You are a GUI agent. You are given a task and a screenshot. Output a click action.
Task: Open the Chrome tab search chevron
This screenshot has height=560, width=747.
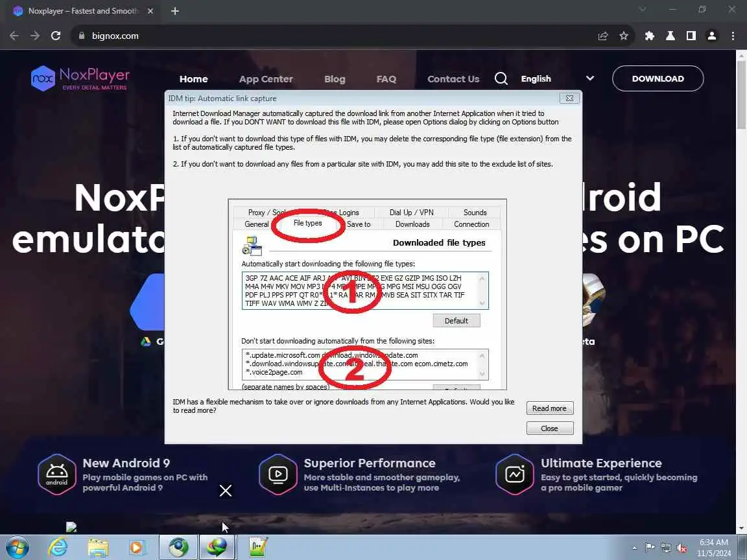pyautogui.click(x=643, y=10)
